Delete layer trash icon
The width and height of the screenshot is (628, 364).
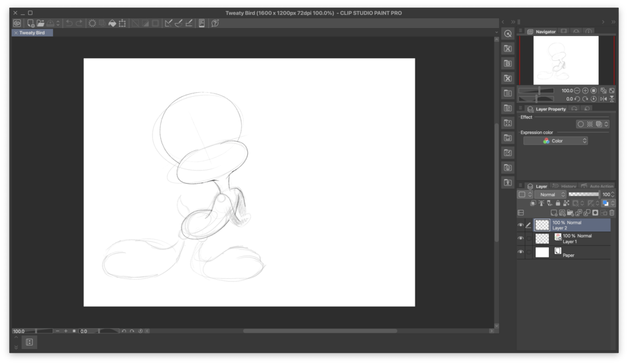click(612, 213)
